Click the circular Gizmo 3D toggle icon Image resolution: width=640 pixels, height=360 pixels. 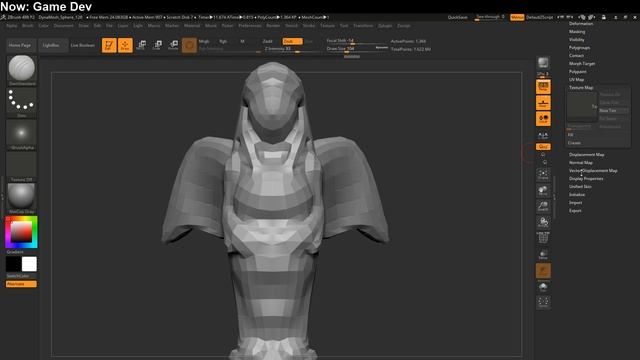pos(189,45)
